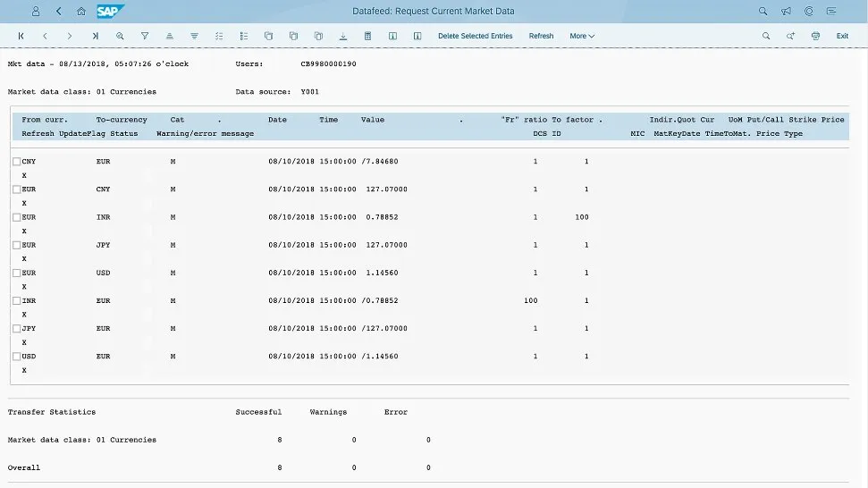Check the CNY to EUR row checkbox
The width and height of the screenshot is (868, 488).
point(16,162)
